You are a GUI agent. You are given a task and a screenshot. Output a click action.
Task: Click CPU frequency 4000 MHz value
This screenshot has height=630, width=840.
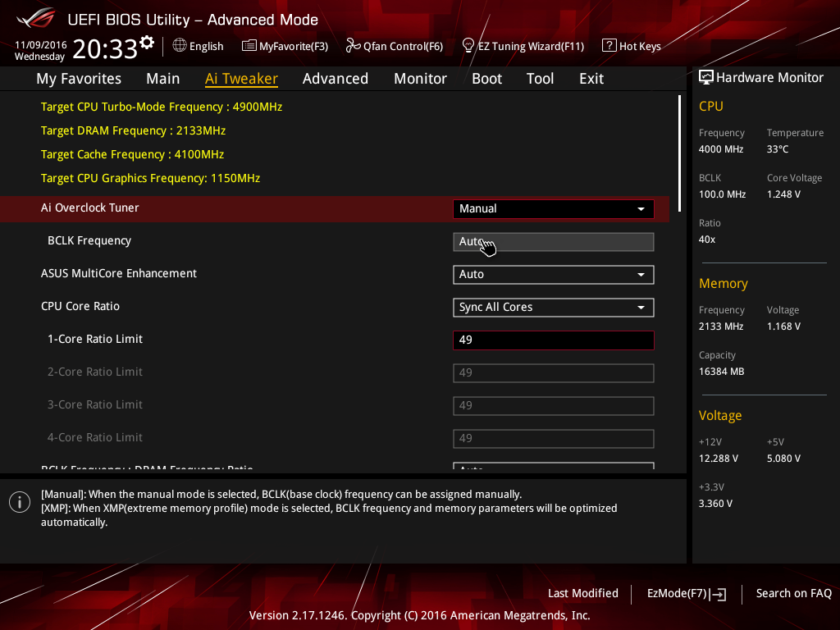[x=721, y=149]
